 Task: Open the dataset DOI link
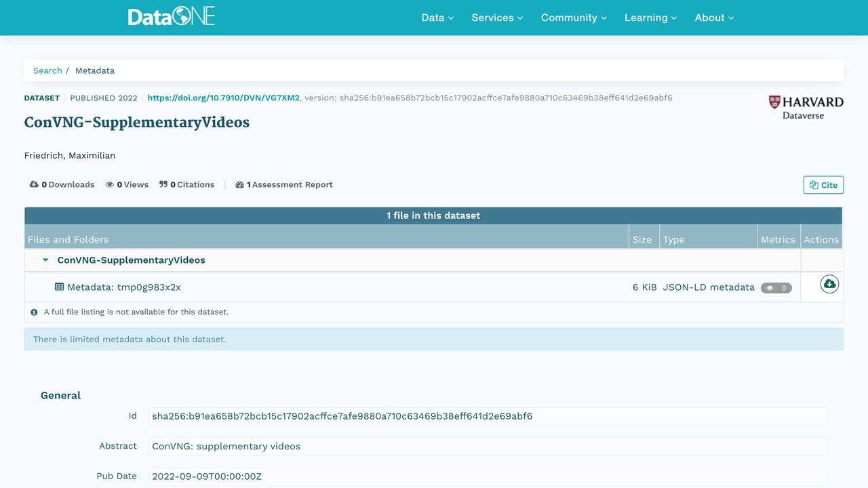(223, 98)
